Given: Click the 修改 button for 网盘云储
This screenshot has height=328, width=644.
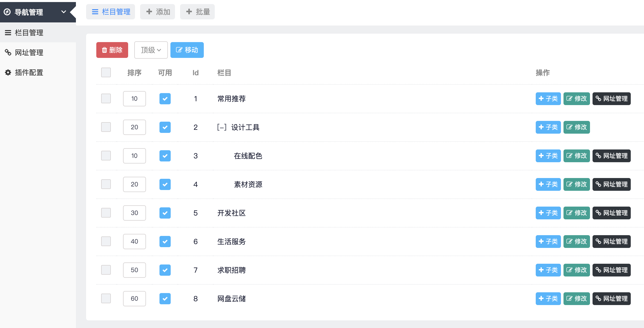Looking at the screenshot, I should (x=577, y=299).
